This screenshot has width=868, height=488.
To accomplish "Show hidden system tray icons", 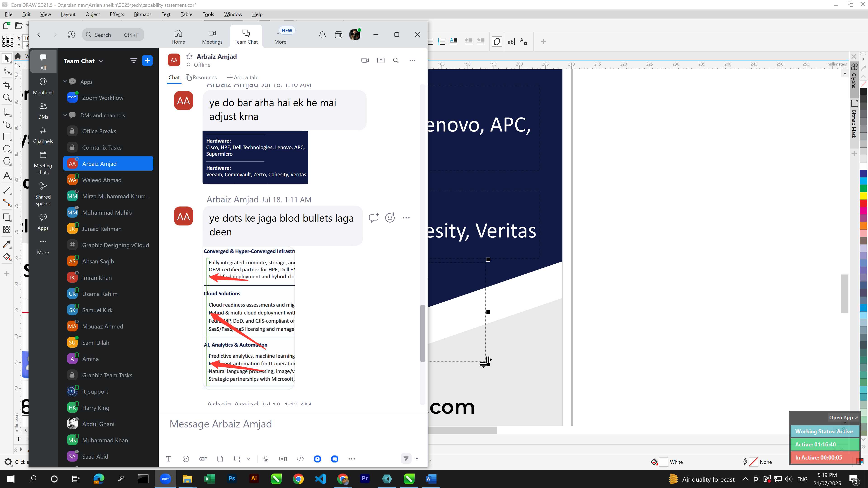I will pos(745,479).
